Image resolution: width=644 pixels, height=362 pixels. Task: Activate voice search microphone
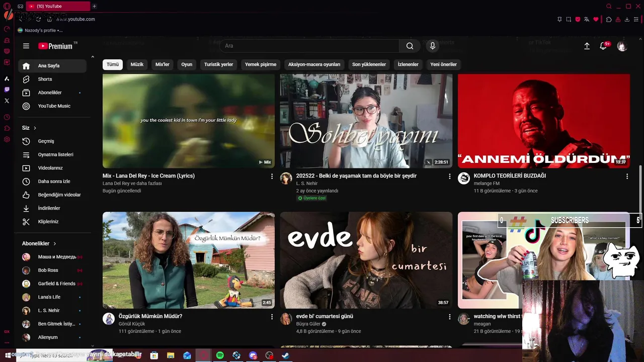pyautogui.click(x=432, y=46)
